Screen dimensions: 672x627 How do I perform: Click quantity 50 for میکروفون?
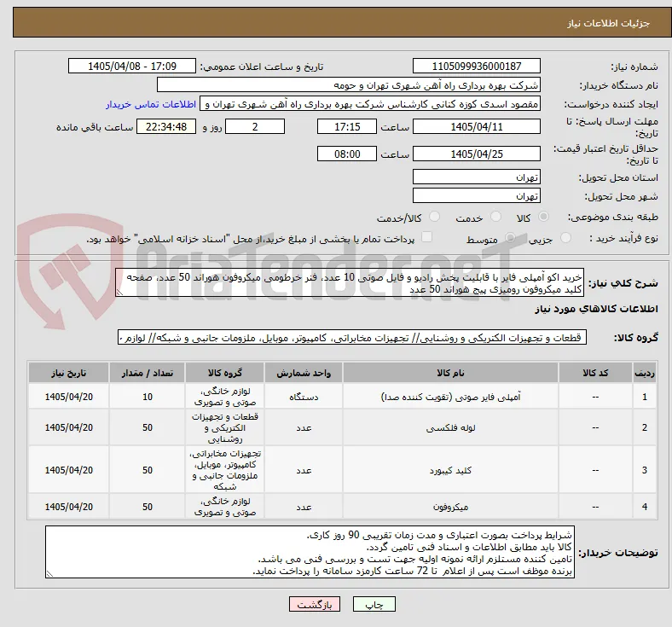pos(148,507)
